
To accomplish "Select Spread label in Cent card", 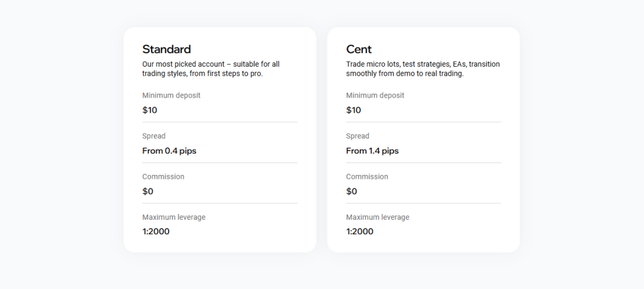I will click(x=358, y=136).
